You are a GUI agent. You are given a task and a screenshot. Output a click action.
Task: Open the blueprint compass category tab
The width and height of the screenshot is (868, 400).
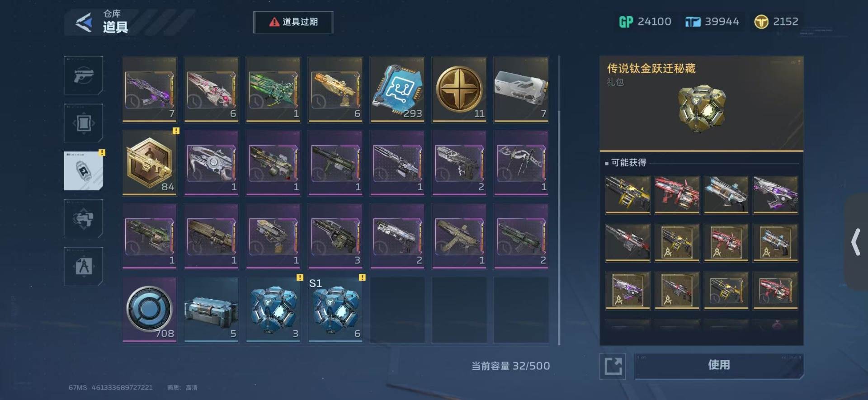click(x=84, y=266)
